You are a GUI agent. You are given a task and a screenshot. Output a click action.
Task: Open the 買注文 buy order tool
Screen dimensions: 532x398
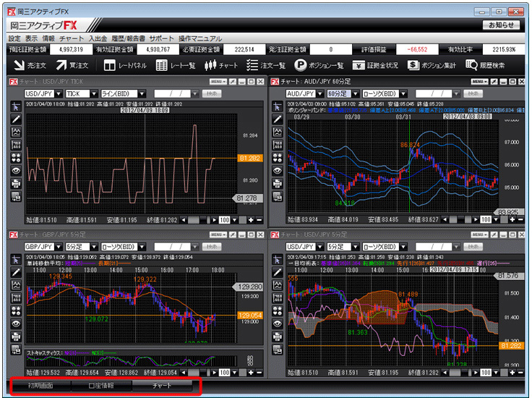(x=72, y=65)
